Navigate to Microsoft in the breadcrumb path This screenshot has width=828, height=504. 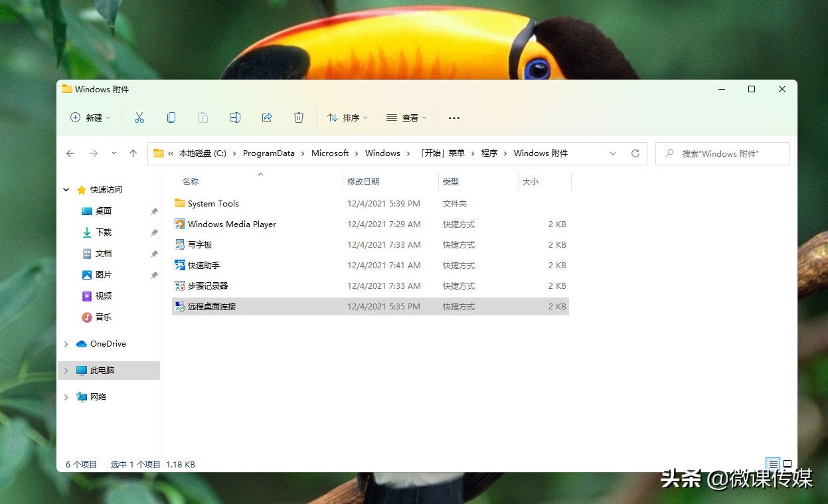pyautogui.click(x=330, y=153)
